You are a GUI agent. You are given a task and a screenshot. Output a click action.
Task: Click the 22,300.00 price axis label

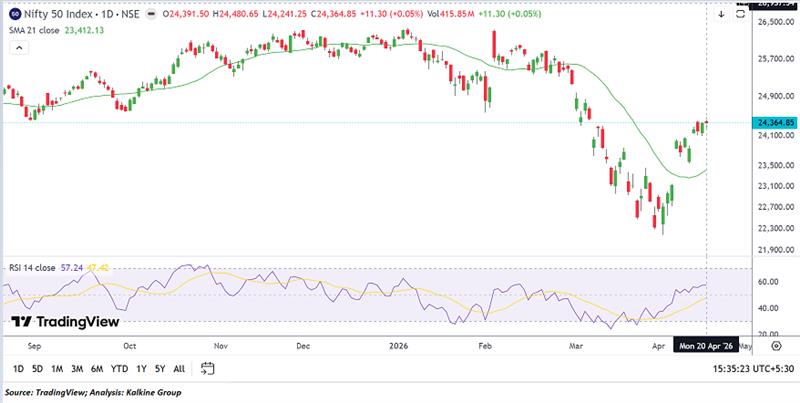click(x=775, y=228)
